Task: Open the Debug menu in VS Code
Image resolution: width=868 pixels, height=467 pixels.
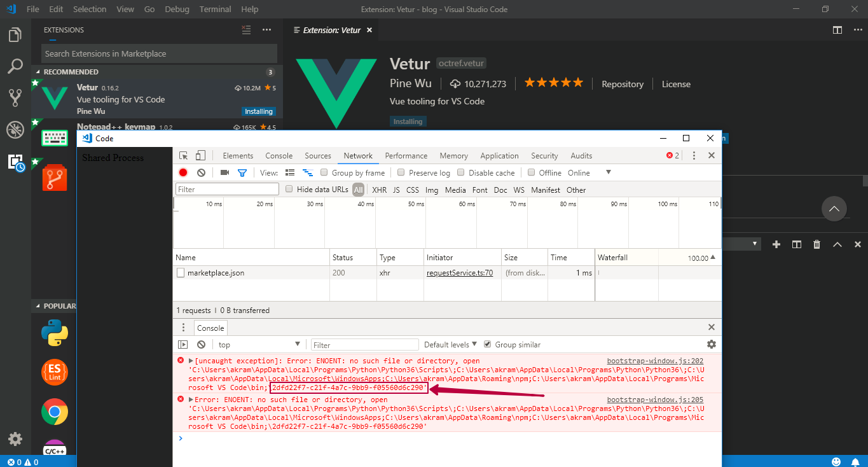Action: tap(177, 9)
